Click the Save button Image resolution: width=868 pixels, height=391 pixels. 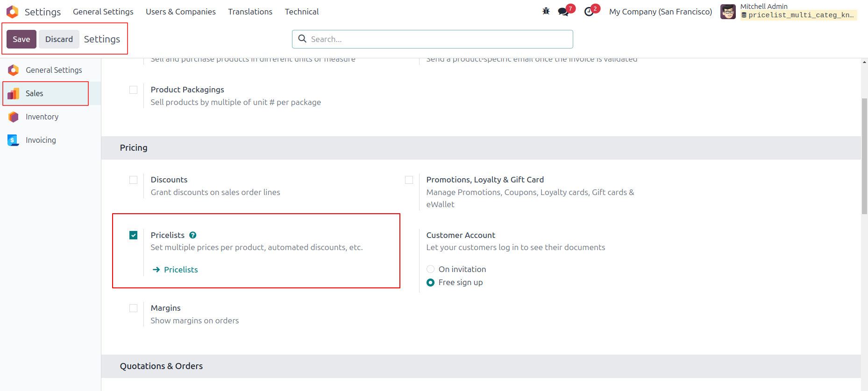click(21, 39)
